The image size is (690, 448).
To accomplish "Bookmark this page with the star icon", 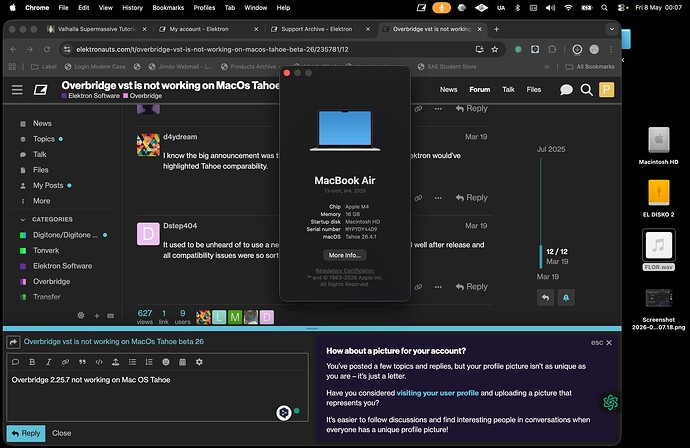I will 495,49.
